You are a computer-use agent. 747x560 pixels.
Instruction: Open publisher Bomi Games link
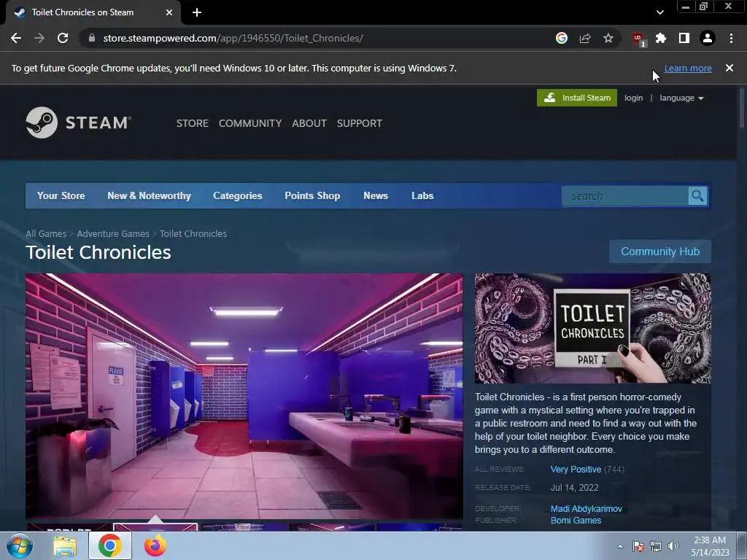click(x=576, y=521)
